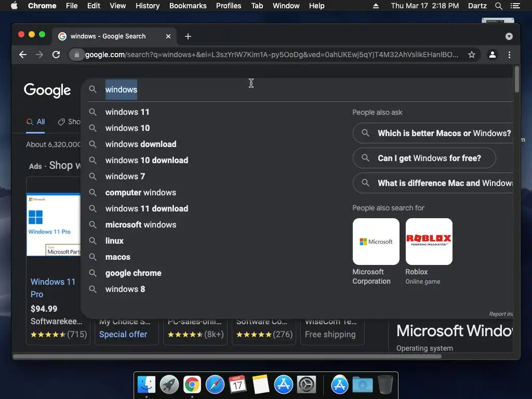Reload the Google search page

coord(56,55)
